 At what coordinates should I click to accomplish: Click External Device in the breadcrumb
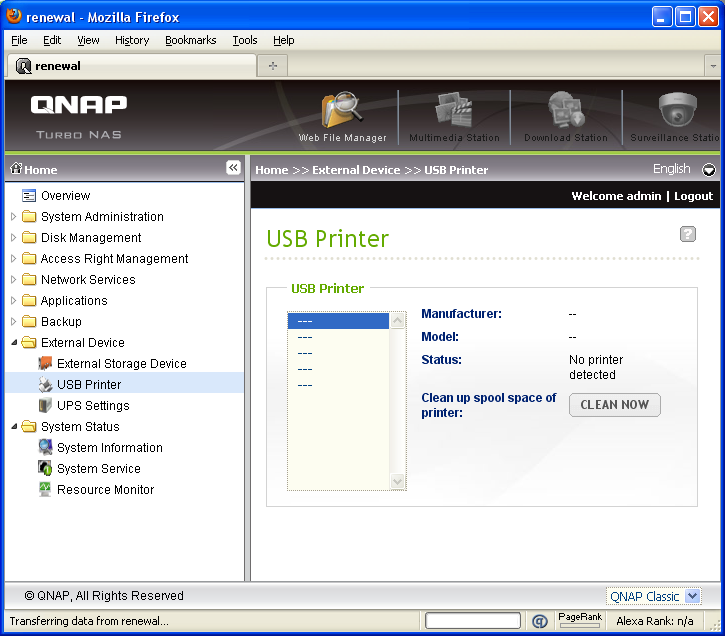click(x=356, y=170)
